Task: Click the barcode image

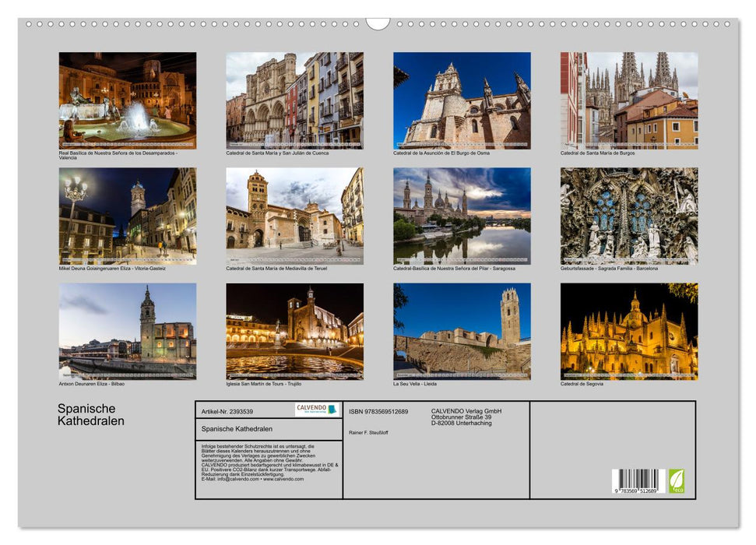Action: pos(638,481)
